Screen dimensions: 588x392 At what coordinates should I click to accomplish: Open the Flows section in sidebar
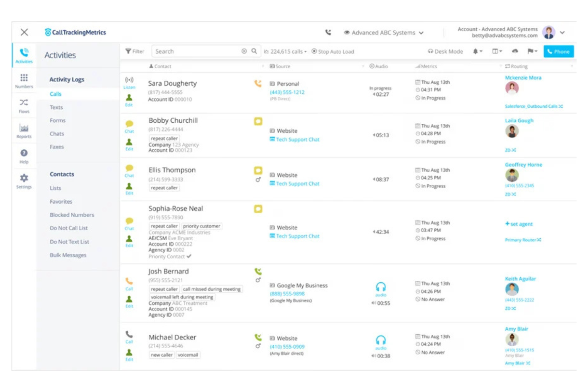click(24, 105)
